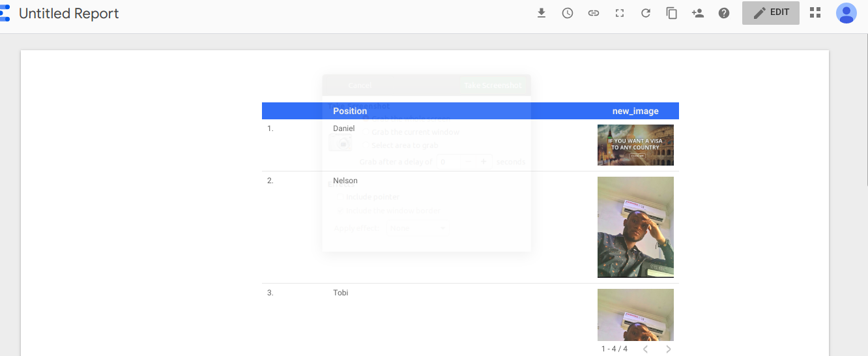Click row number 1. cell
The image size is (868, 356).
click(x=270, y=128)
